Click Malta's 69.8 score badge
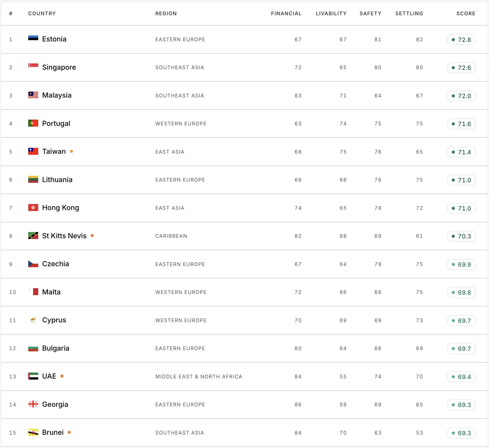 point(461,292)
